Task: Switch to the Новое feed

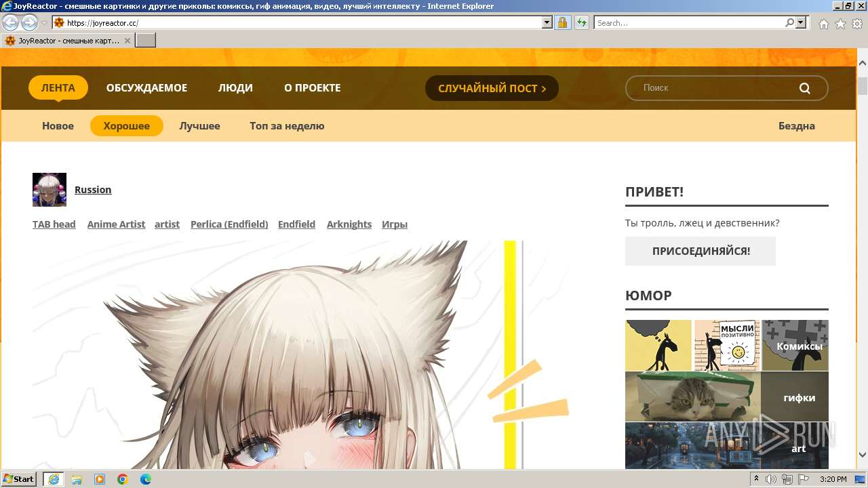Action: (58, 126)
